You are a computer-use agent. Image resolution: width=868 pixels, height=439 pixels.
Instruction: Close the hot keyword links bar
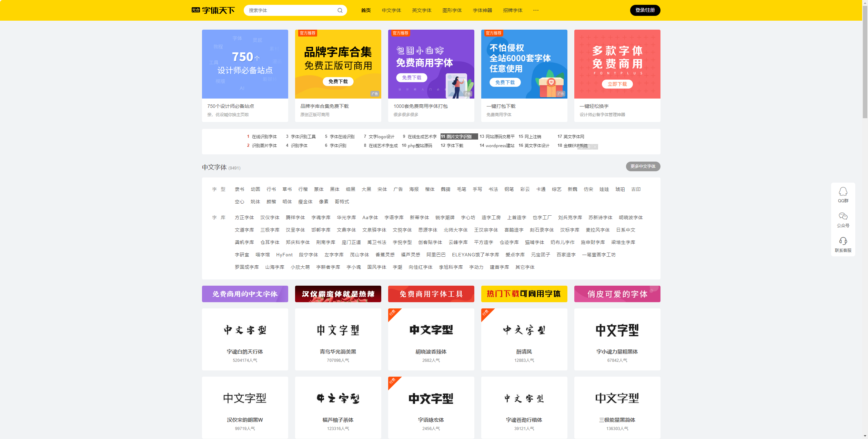pos(595,147)
